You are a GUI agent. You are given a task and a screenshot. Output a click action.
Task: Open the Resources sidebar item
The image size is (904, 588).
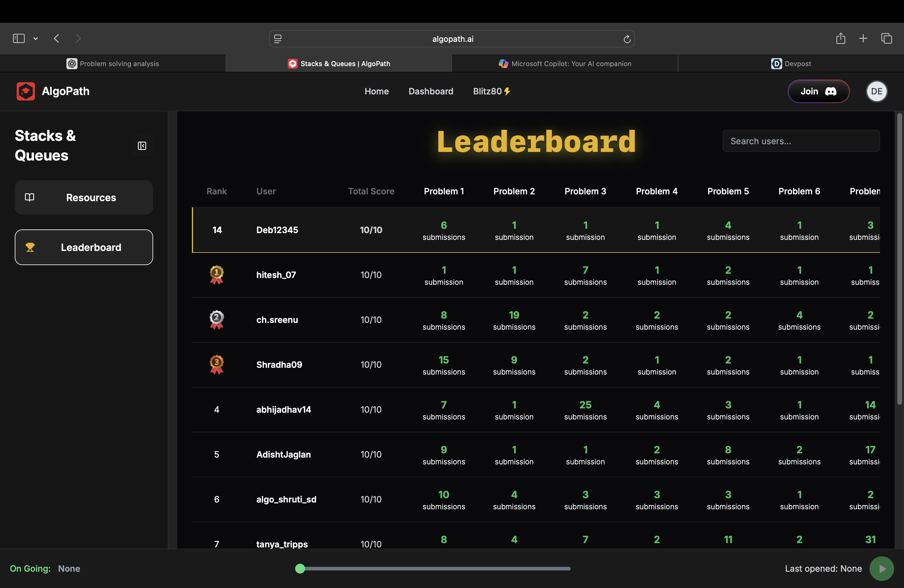coord(84,197)
